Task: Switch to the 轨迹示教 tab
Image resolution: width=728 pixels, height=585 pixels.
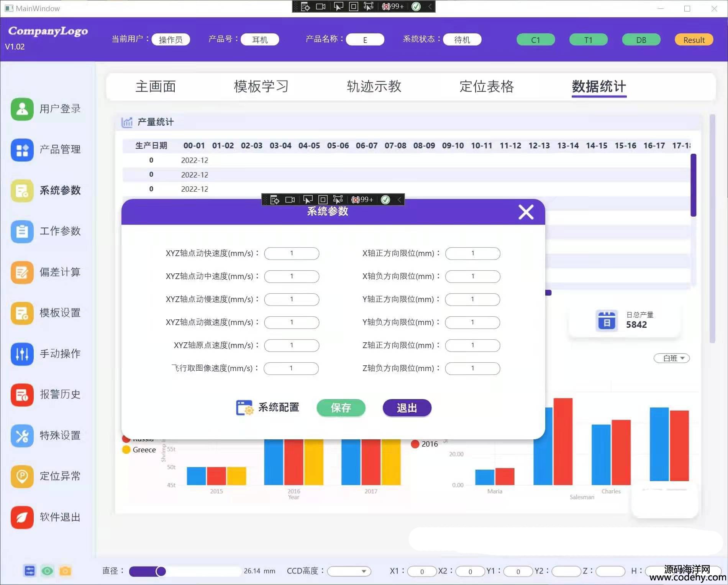Action: click(x=374, y=87)
